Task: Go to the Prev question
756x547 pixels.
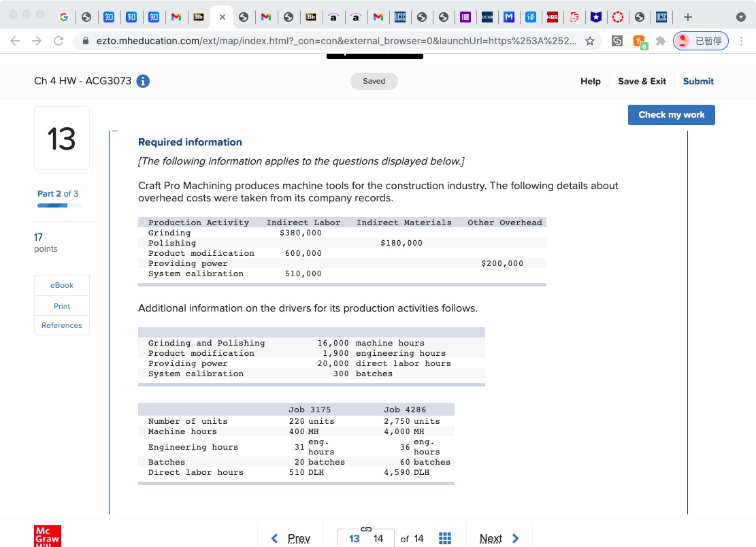Action: click(x=299, y=538)
